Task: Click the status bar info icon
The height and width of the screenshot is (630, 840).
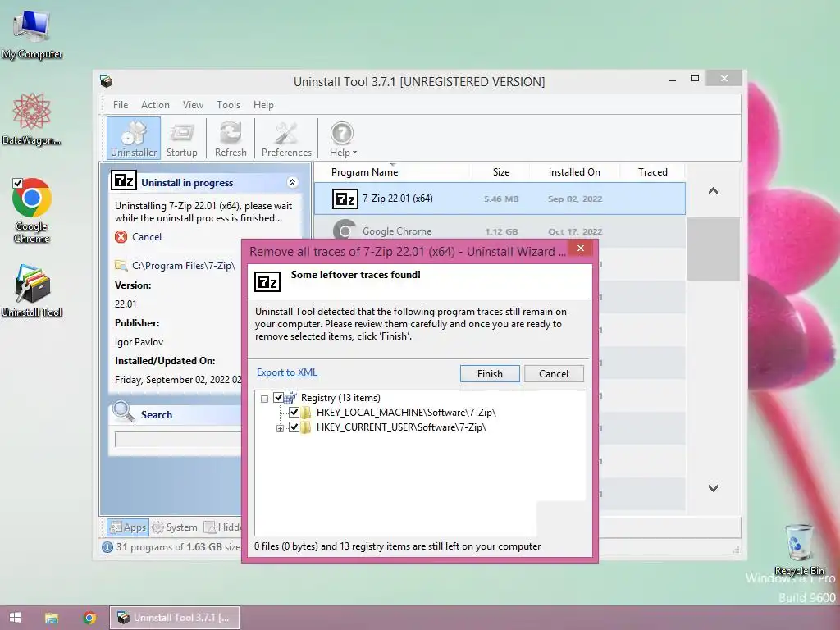Action: pos(107,547)
